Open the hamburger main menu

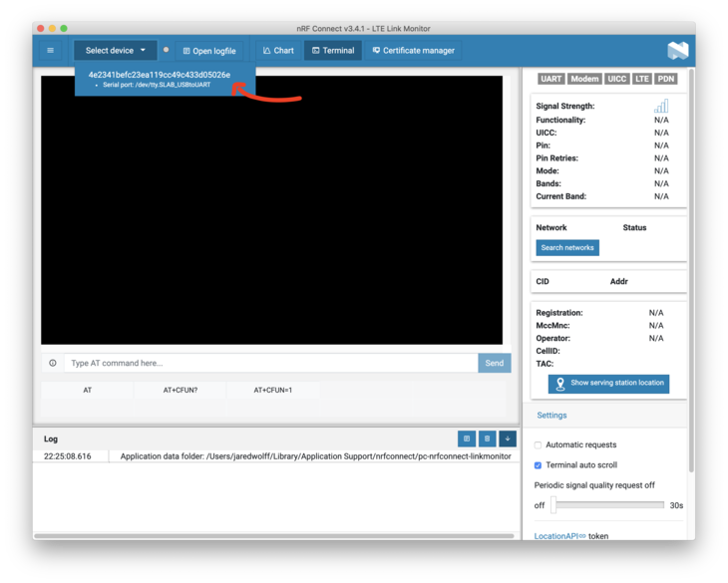51,51
